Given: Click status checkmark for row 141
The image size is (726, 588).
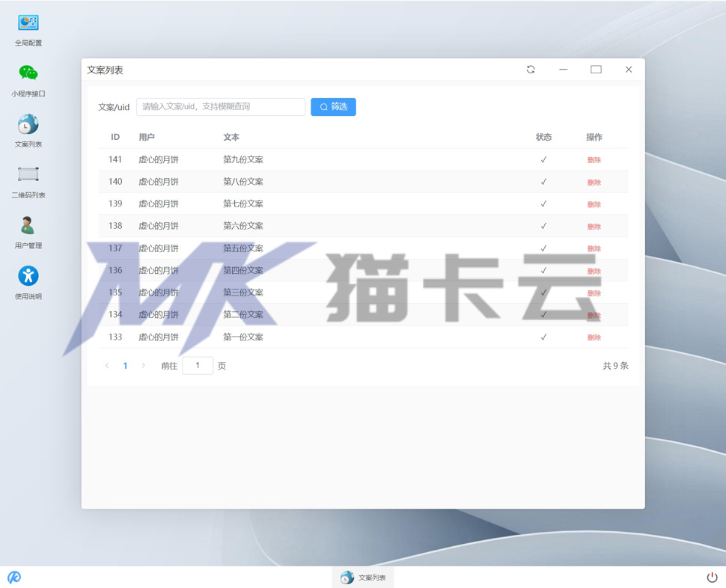Looking at the screenshot, I should coord(543,159).
